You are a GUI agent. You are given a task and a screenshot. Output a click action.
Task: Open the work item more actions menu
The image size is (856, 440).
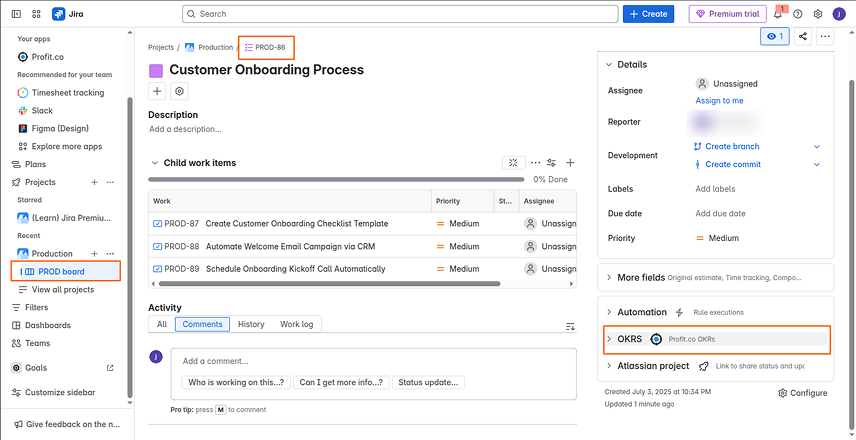tap(825, 37)
